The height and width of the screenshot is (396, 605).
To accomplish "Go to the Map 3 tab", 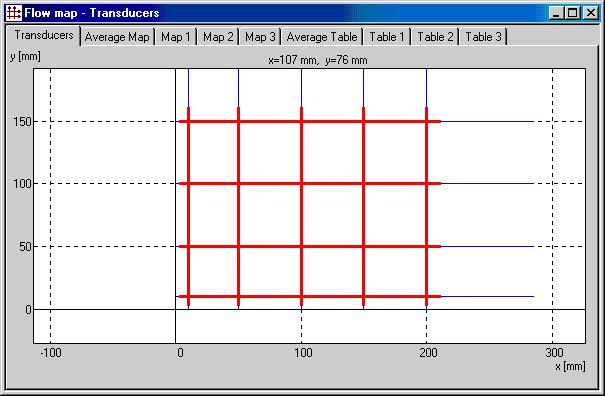I will click(x=260, y=37).
